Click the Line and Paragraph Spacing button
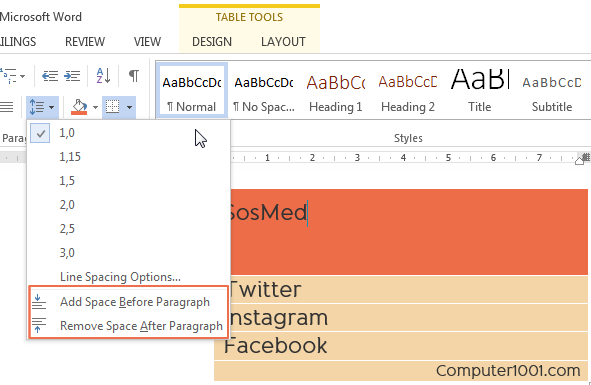Image resolution: width=591 pixels, height=385 pixels. coord(42,107)
